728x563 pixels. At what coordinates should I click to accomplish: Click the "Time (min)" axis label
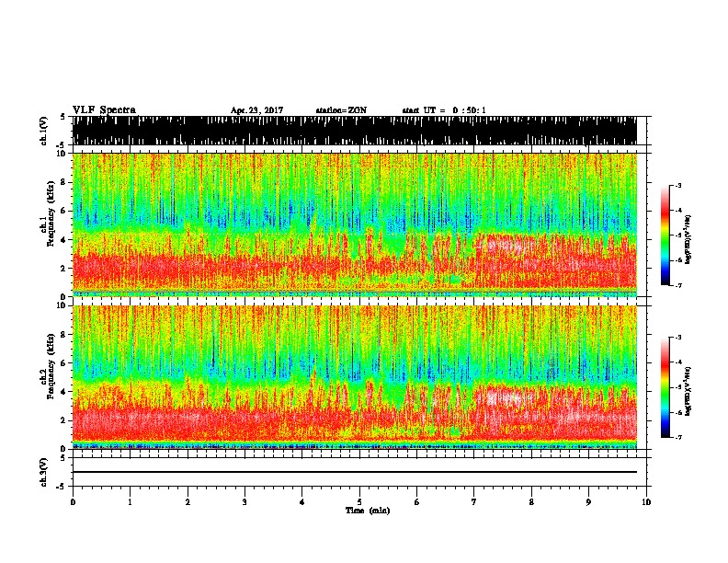click(x=368, y=511)
